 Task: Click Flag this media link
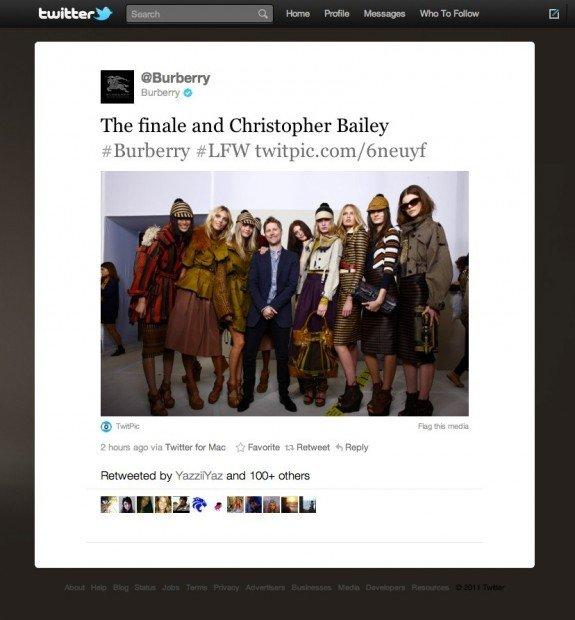443,426
